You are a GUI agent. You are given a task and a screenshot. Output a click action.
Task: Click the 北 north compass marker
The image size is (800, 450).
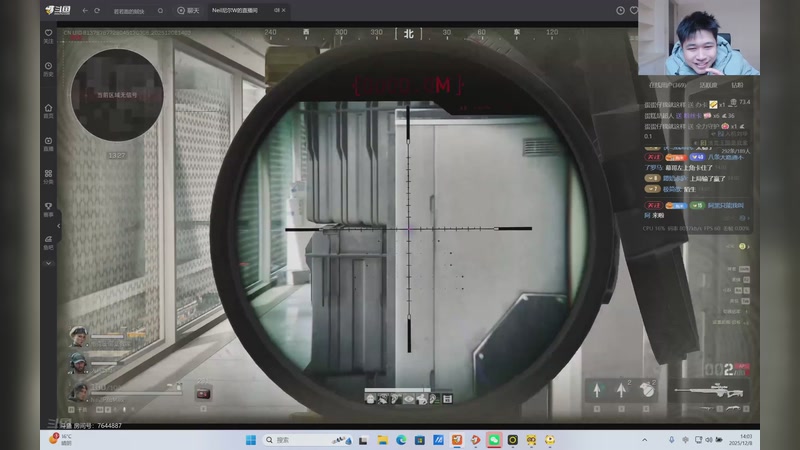coord(409,34)
